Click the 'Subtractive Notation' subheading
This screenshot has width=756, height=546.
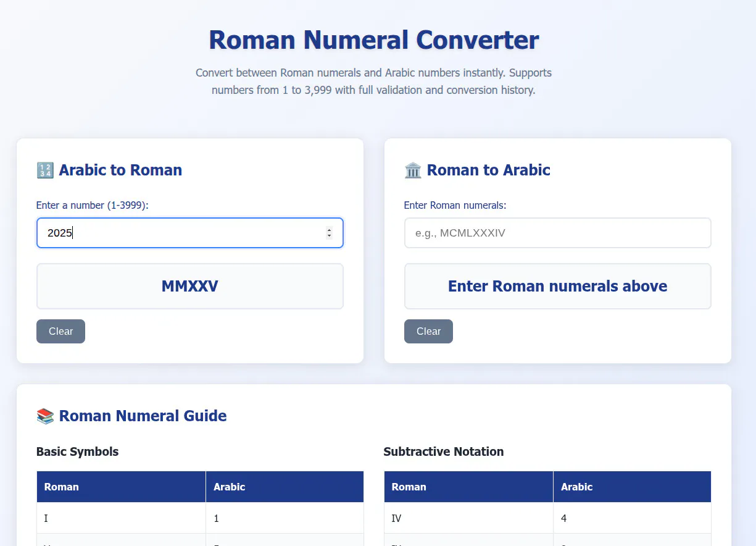tap(444, 451)
